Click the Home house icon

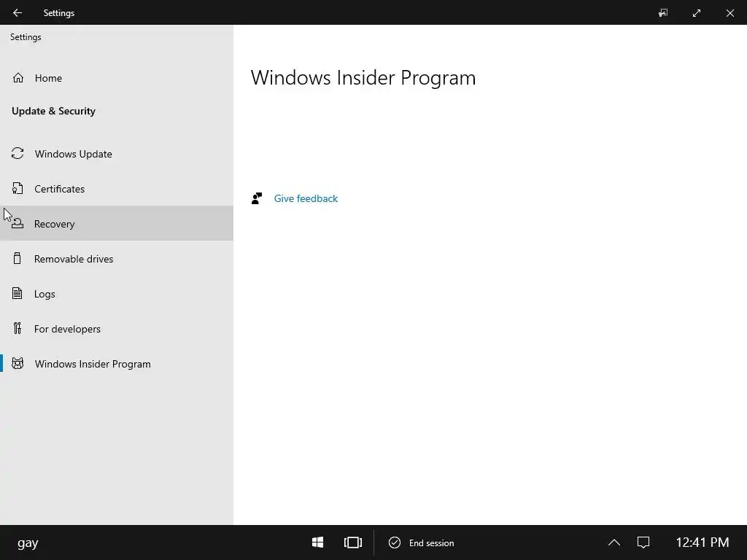(x=18, y=77)
